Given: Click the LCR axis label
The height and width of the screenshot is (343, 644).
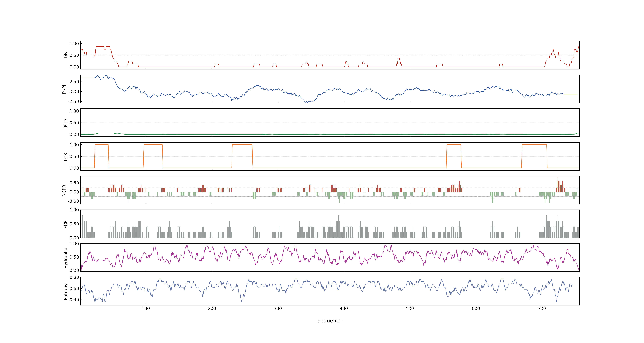Looking at the screenshot, I should [x=66, y=157].
